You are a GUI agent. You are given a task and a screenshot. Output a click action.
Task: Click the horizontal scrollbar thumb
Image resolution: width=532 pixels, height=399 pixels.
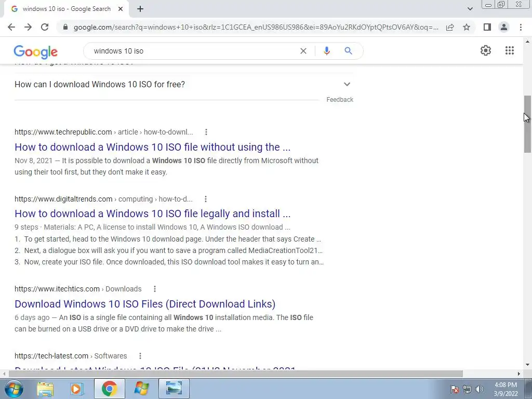(236, 374)
